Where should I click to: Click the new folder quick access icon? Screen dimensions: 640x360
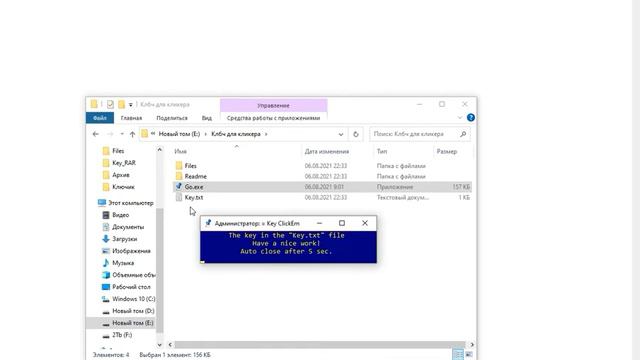122,104
